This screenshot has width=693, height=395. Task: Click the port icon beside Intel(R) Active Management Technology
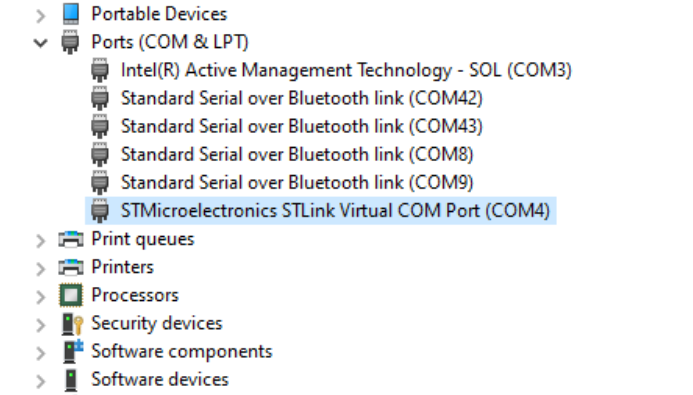pyautogui.click(x=100, y=70)
